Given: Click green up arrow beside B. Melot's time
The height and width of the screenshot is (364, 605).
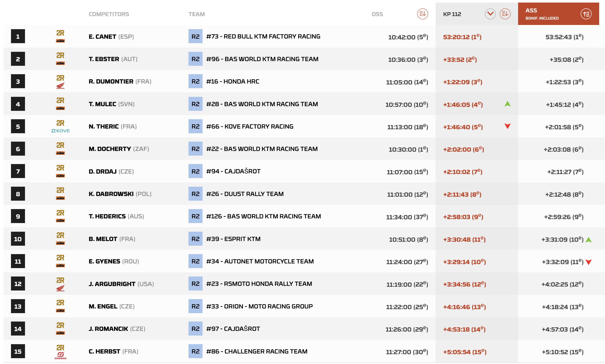Looking at the screenshot, I should (589, 240).
